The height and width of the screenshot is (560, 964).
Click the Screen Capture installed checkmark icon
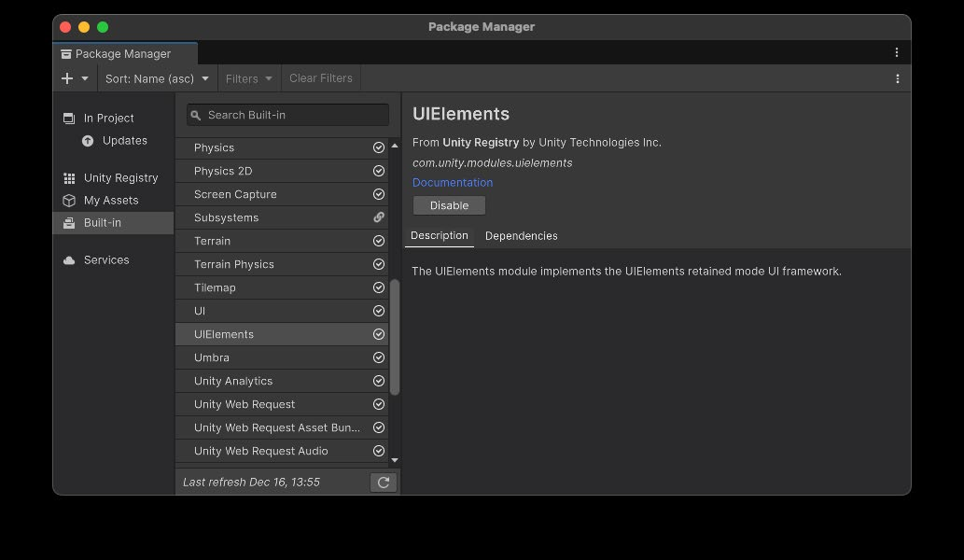(x=379, y=195)
